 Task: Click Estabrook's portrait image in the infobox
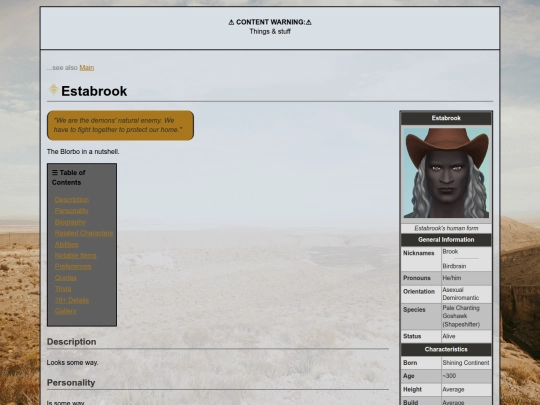pos(446,173)
